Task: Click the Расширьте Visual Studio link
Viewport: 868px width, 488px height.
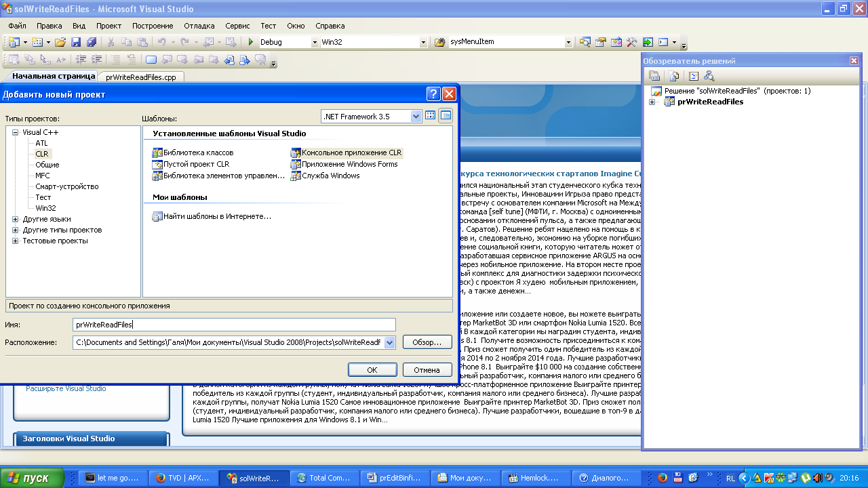Action: point(66,388)
